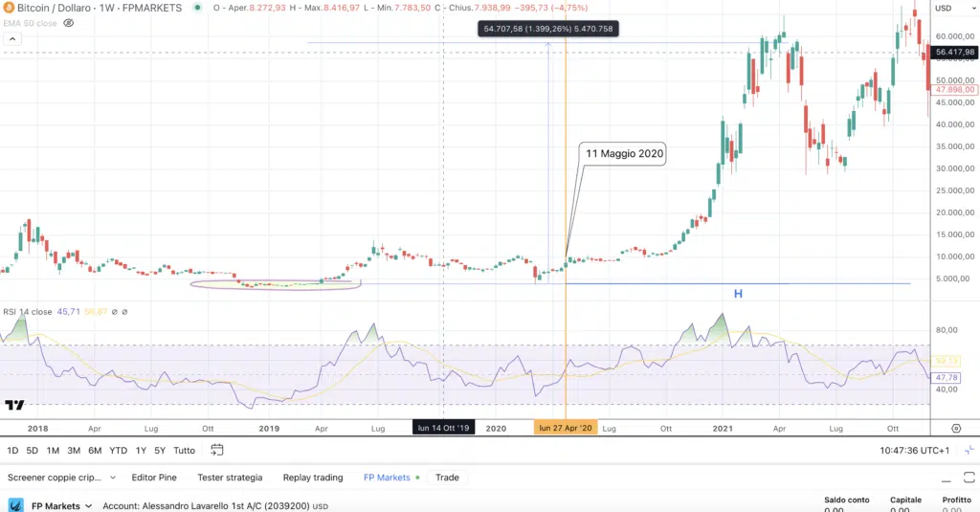The height and width of the screenshot is (512, 980).
Task: Expand the FP Markets broker dropdown
Action: [88, 505]
